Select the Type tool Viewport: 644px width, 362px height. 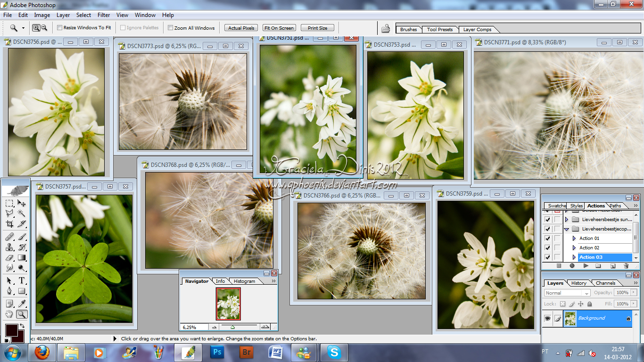(22, 280)
